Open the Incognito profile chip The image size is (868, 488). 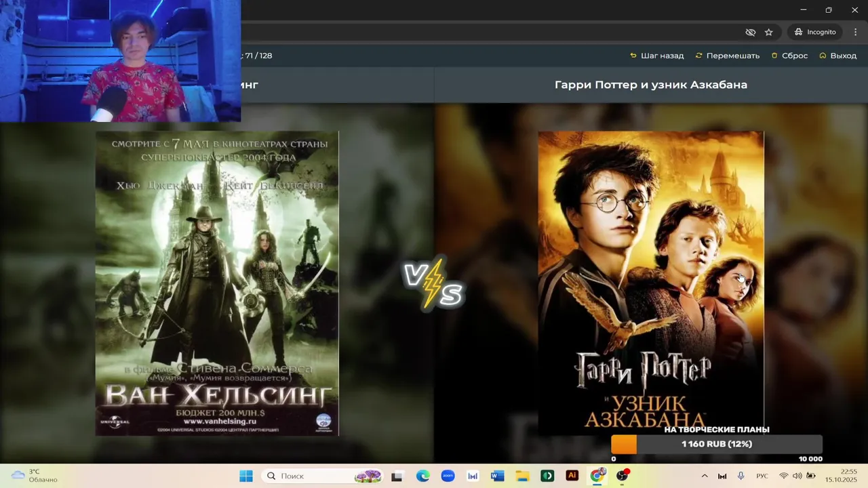pos(814,32)
